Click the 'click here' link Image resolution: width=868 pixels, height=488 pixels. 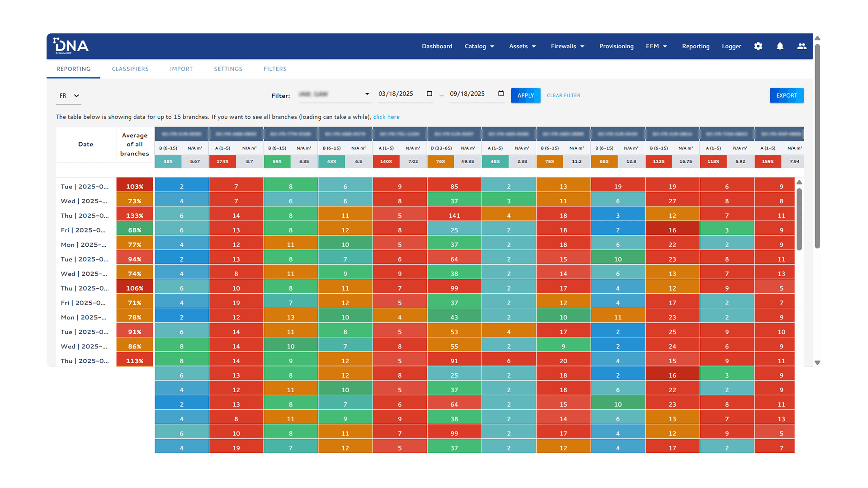click(386, 117)
